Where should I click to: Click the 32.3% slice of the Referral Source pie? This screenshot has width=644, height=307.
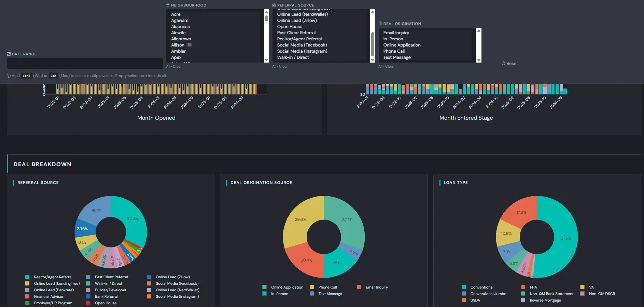(x=132, y=219)
